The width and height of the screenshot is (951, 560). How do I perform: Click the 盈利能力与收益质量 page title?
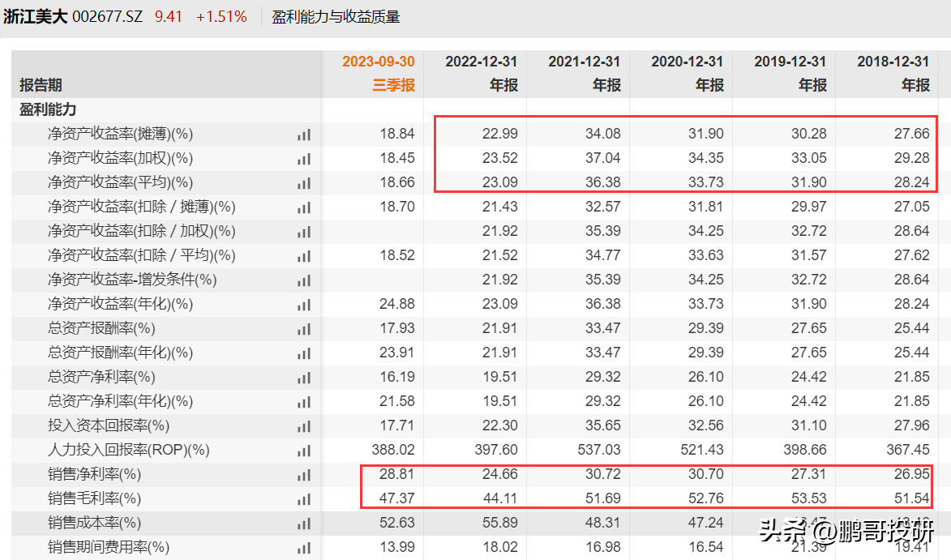pyautogui.click(x=336, y=17)
